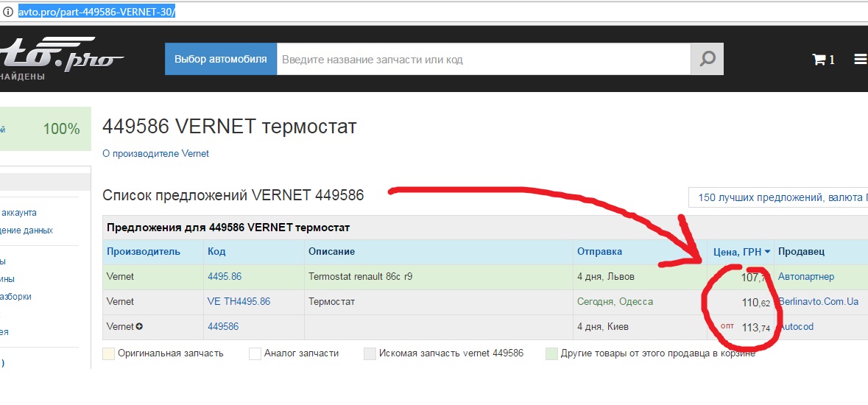Click the price sort arrow in Цена, ГРН

click(767, 252)
